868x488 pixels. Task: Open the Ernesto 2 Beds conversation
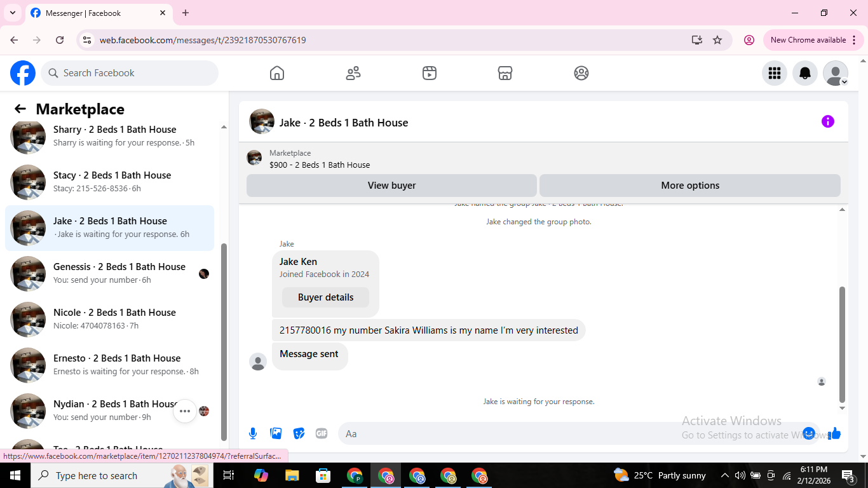coord(109,365)
